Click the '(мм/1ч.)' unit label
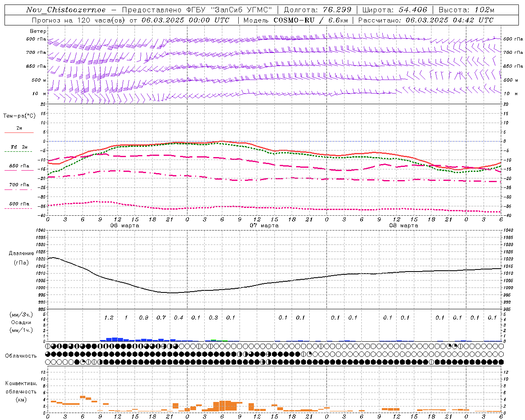Image resolution: width=525 pixels, height=420 pixels. coord(21,330)
